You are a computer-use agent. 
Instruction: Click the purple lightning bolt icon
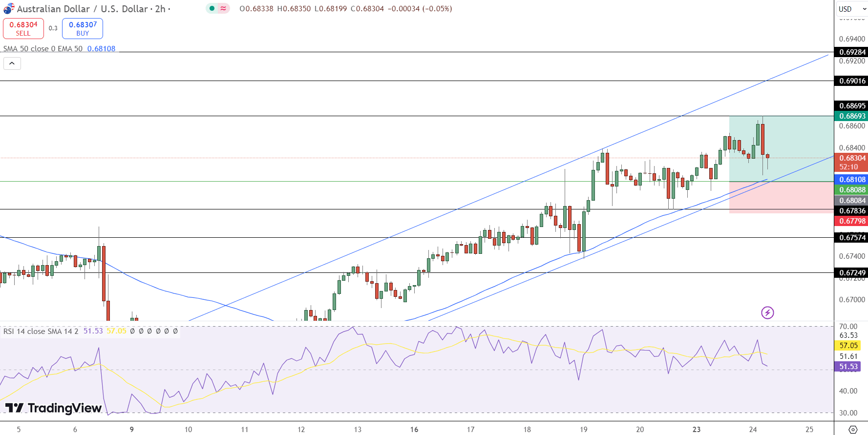(767, 312)
